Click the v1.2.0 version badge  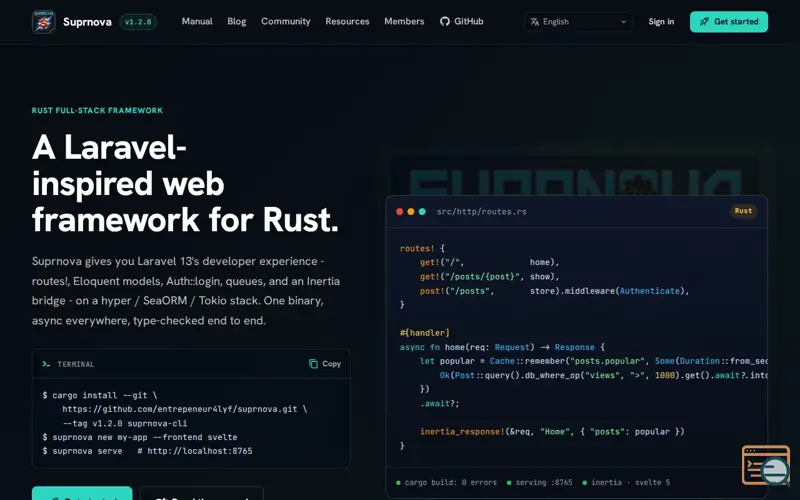click(x=138, y=22)
